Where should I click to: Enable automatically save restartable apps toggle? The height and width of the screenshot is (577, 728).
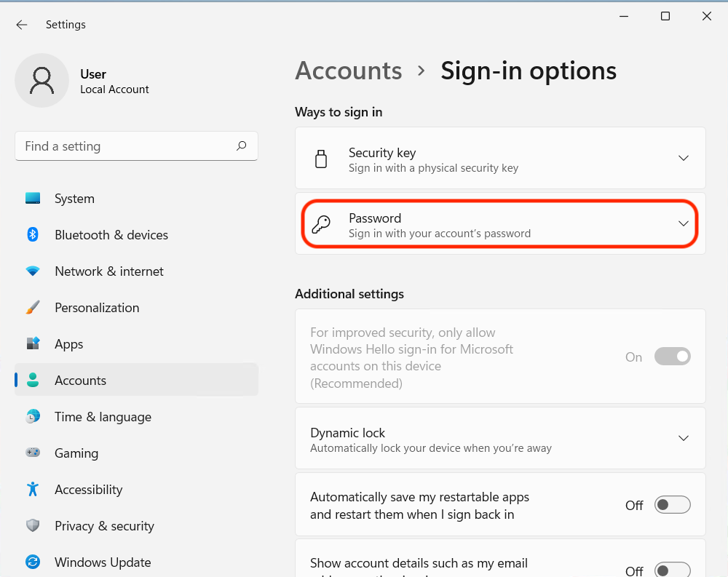coord(672,505)
